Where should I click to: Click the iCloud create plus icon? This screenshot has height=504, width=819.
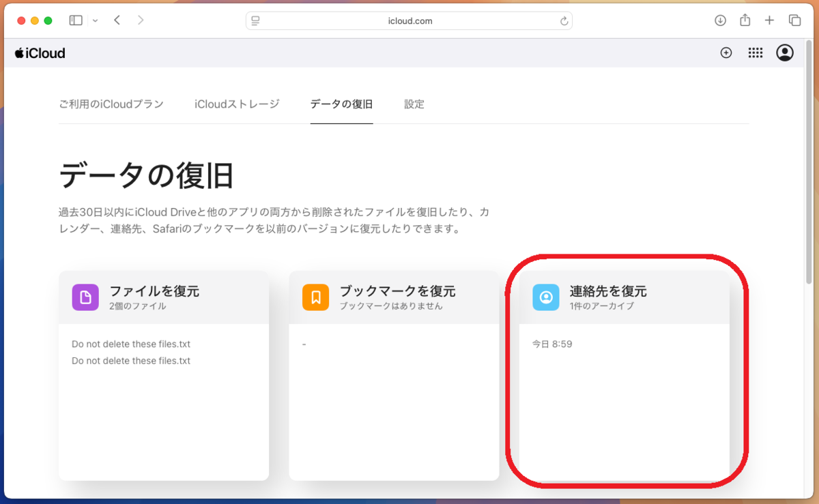point(726,53)
